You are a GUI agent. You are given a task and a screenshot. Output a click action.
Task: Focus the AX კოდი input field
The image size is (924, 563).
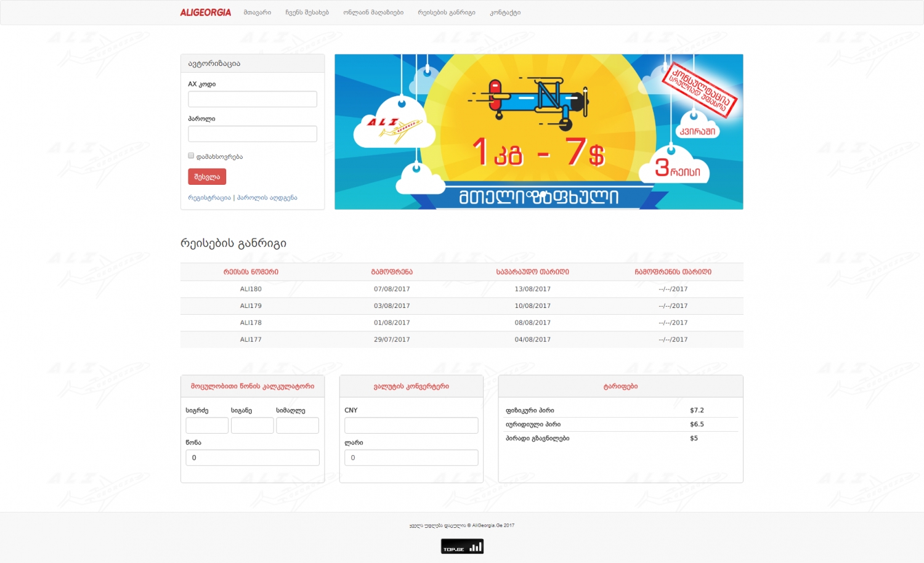253,99
